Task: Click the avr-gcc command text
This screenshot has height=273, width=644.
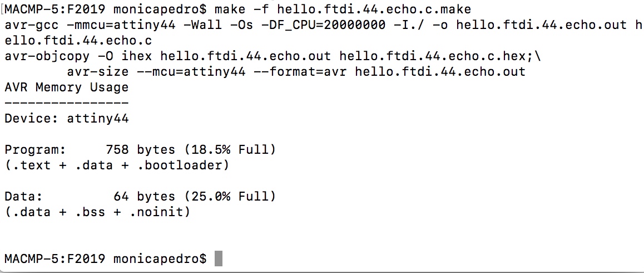Action: [32, 25]
